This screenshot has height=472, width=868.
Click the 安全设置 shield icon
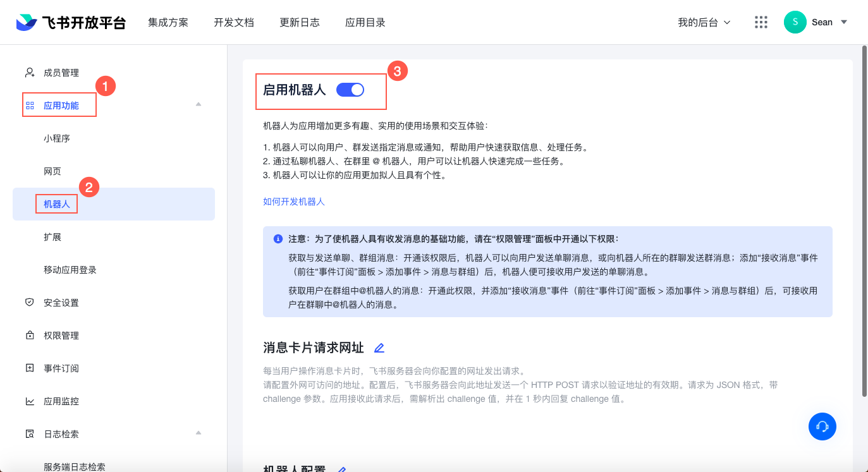(30, 303)
